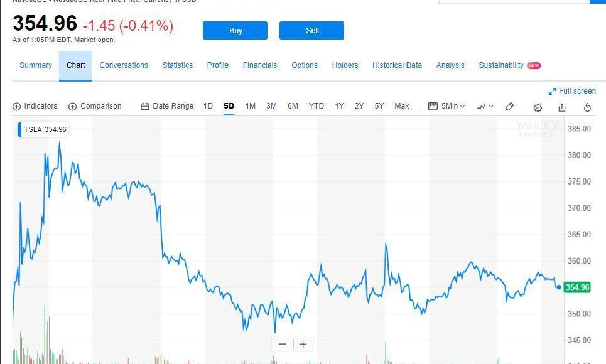
Task: Select the 1D time range
Action: coord(208,106)
